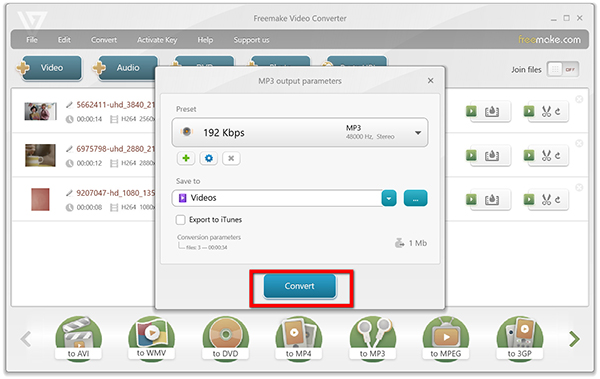Select the to DVD format icon
This screenshot has width=600, height=379.
[x=225, y=338]
